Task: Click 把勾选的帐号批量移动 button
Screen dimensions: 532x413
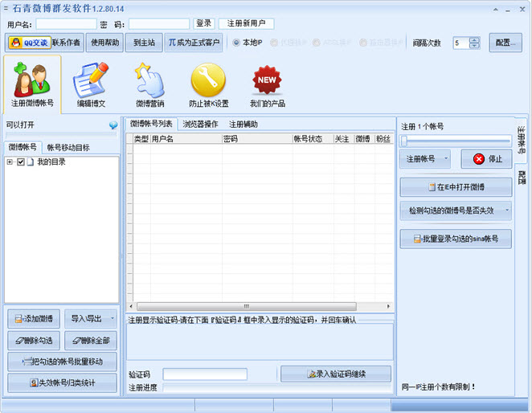Action: [x=62, y=362]
